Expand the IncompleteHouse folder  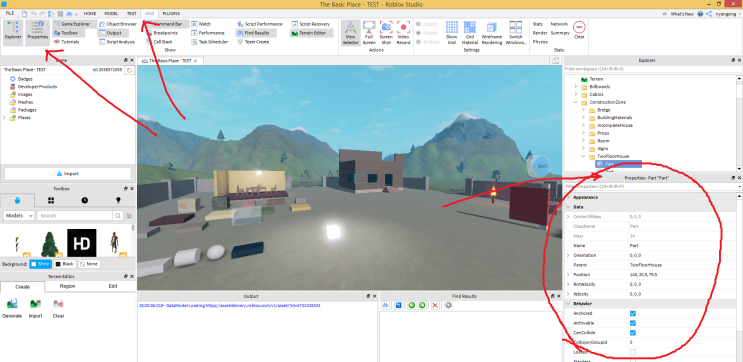coord(584,125)
